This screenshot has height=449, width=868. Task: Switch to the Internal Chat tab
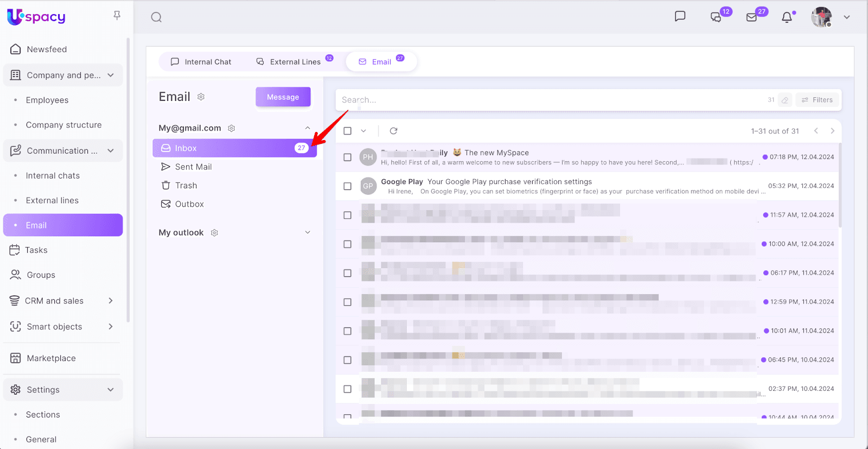tap(201, 62)
